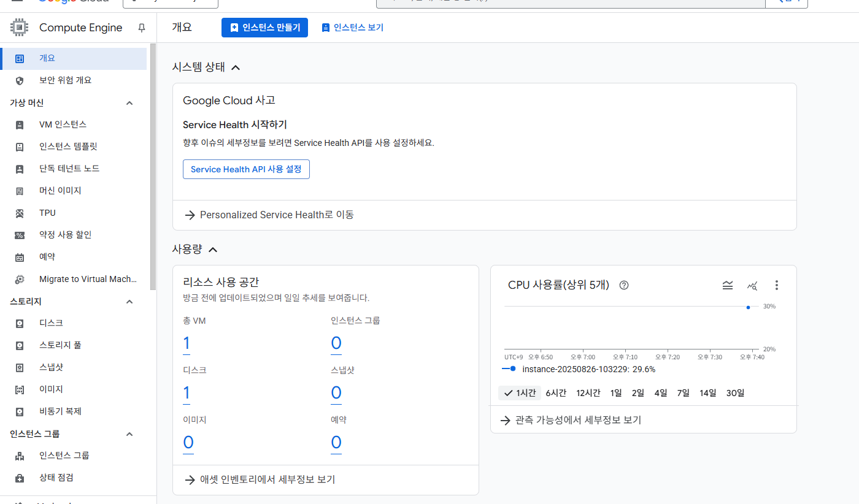
Task: Click the Migrate to Virtual Machines icon
Action: (x=20, y=279)
